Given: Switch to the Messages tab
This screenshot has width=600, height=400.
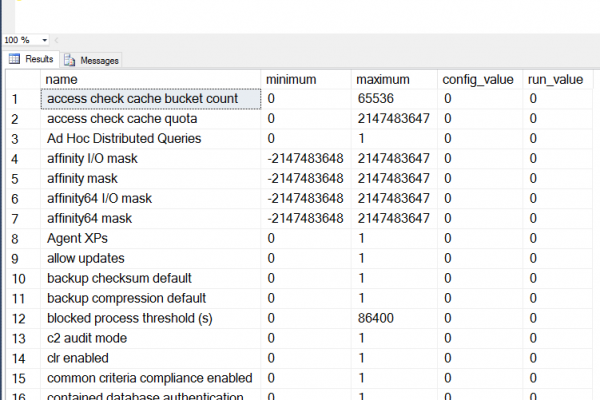Looking at the screenshot, I should [92, 60].
